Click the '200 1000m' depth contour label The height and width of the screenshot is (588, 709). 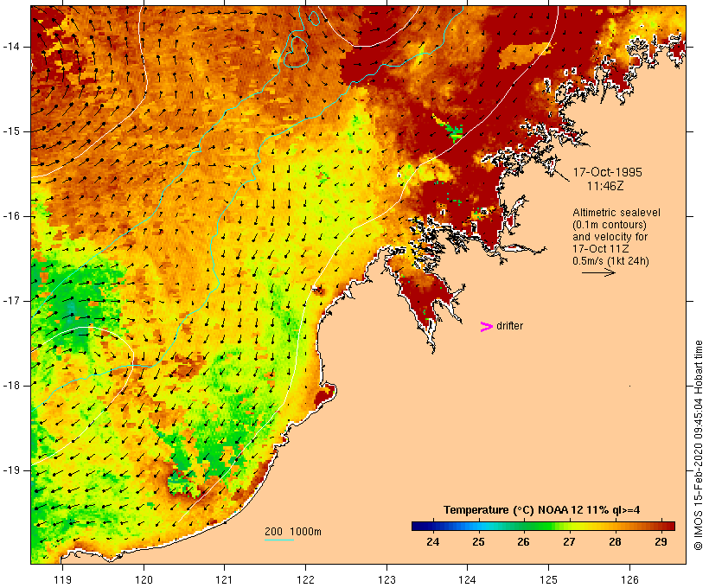[293, 532]
